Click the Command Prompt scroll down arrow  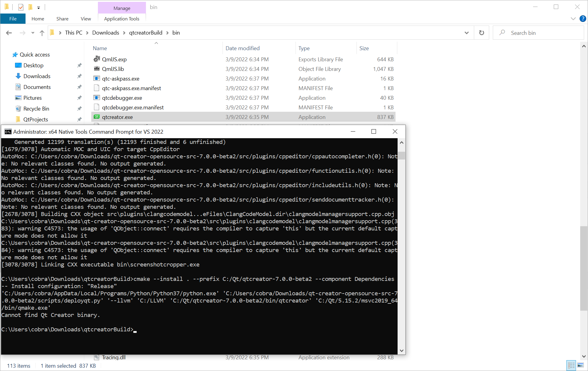point(402,351)
